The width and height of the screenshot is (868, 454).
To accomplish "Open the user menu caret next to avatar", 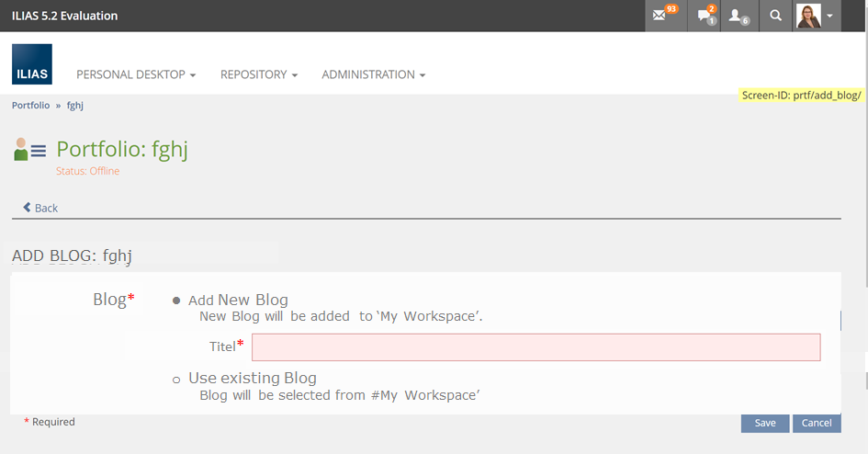I will [x=830, y=16].
